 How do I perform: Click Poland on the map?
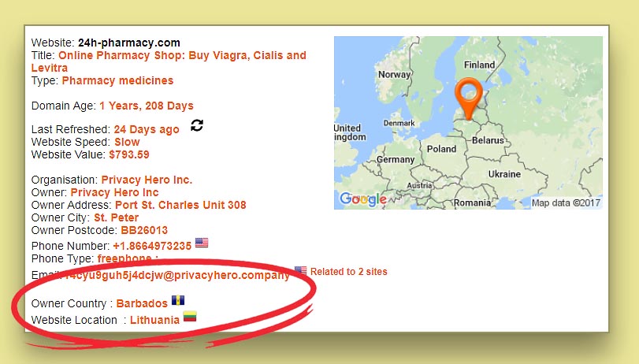(x=441, y=149)
